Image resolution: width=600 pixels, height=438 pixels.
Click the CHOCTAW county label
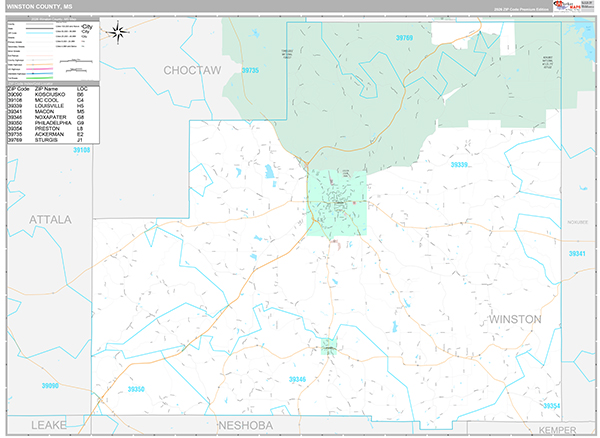(192, 70)
